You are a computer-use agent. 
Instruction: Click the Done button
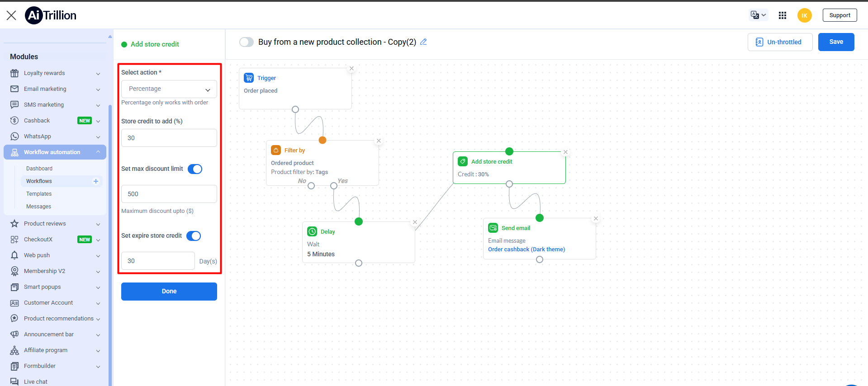pos(169,292)
